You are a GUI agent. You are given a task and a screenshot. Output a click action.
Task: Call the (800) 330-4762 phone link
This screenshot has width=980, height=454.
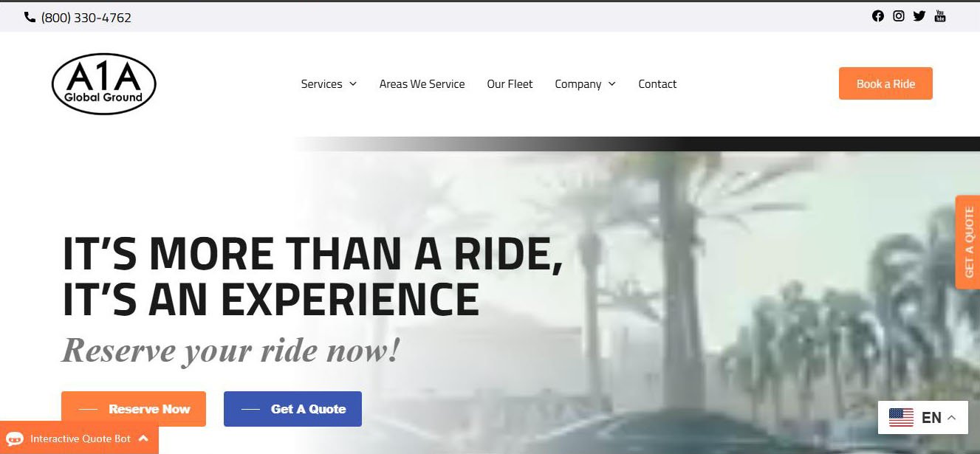86,18
